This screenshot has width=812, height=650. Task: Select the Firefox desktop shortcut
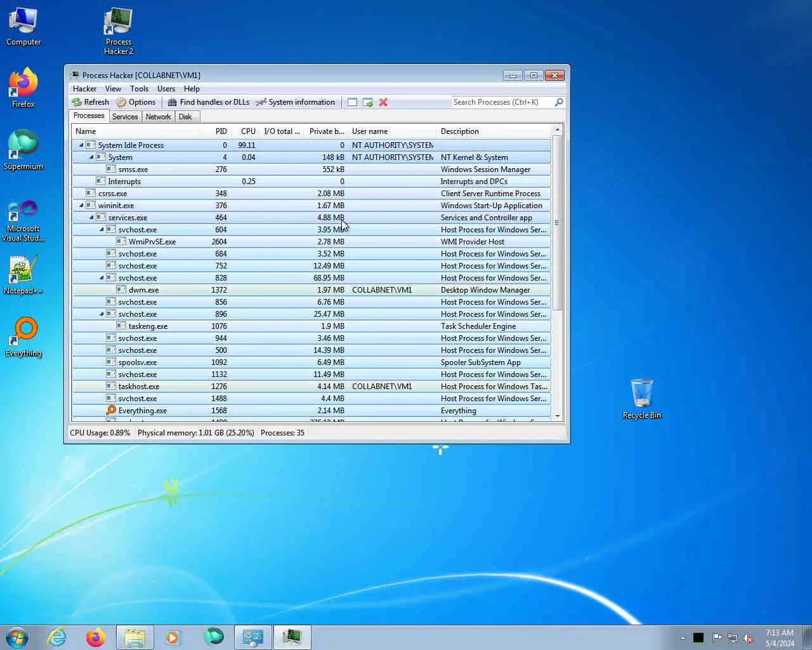point(23,88)
